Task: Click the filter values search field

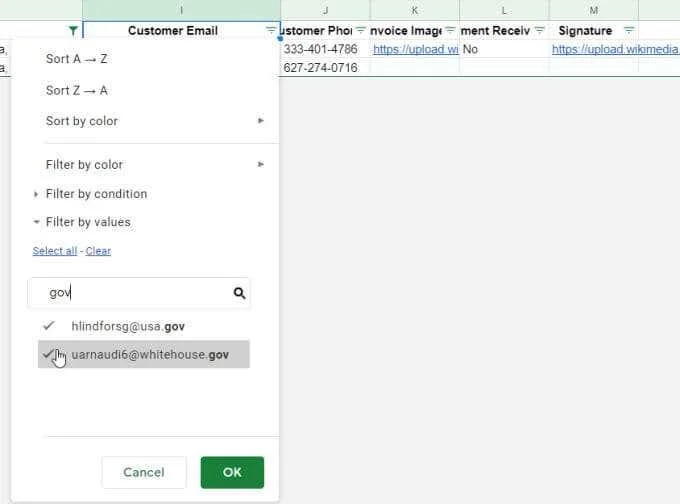Action: (139, 293)
